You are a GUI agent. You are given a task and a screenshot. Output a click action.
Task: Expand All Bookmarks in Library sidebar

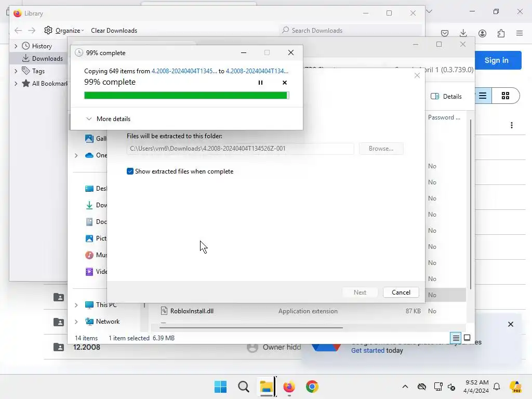(x=16, y=84)
